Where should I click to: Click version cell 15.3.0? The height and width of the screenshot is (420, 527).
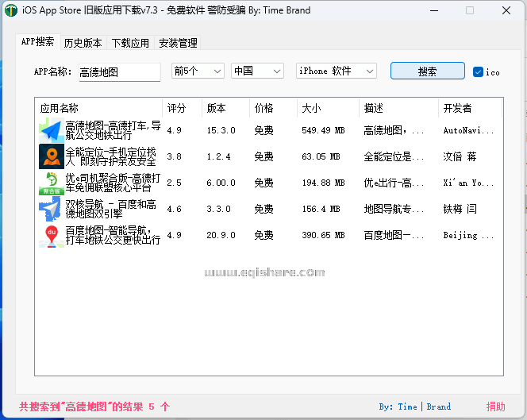pyautogui.click(x=221, y=130)
